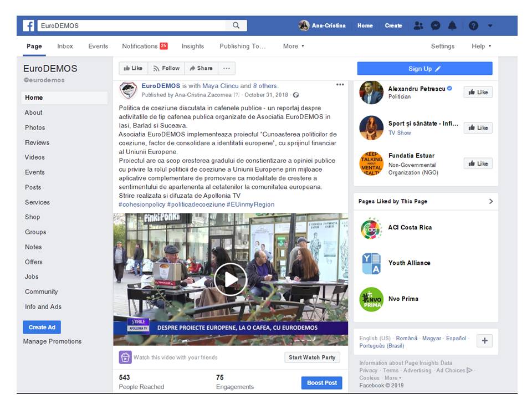
Task: Open post options three-dot menu
Action: [340, 84]
